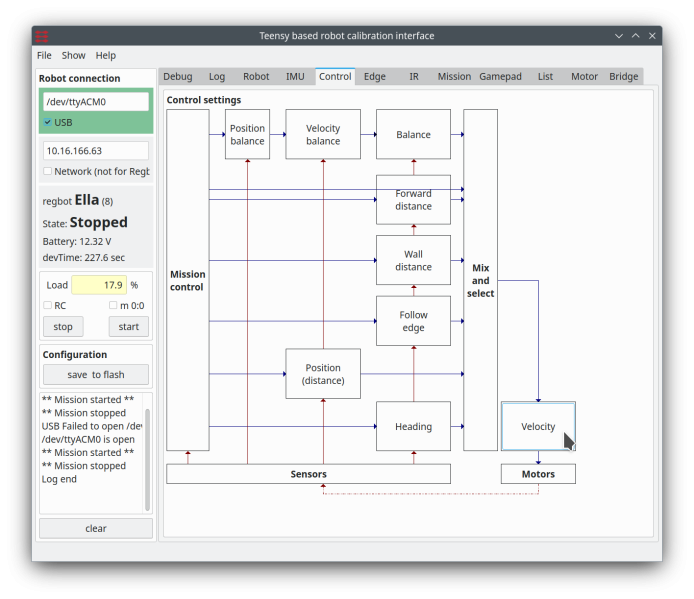Click the clear log button
The width and height of the screenshot is (694, 599).
96,528
